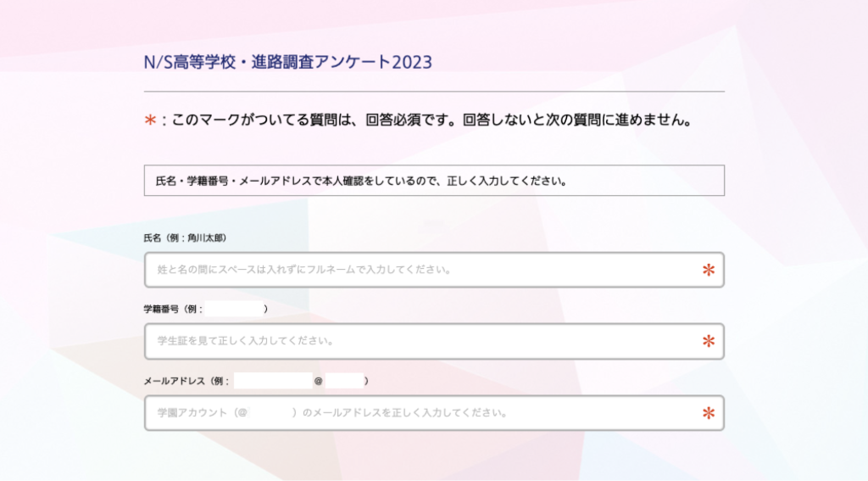Focus the 学籍番号 student ID input field

434,341
